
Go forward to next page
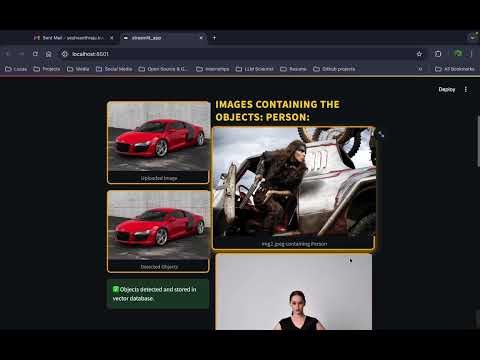21,54
